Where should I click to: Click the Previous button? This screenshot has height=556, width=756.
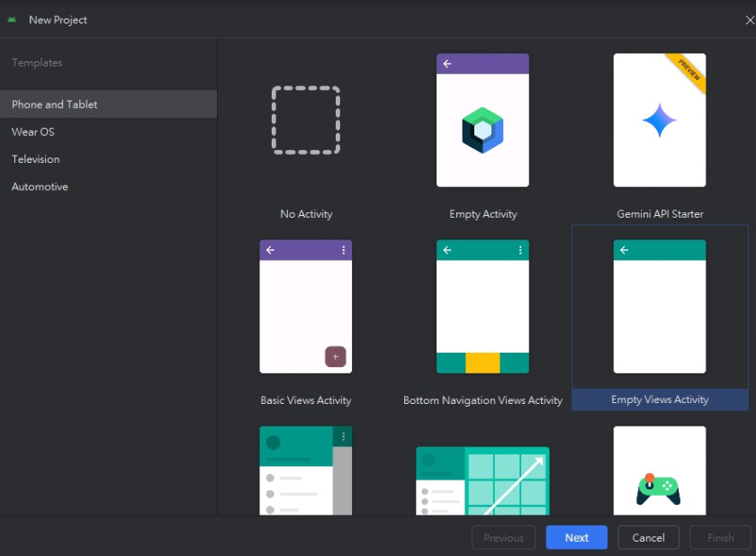pos(503,538)
